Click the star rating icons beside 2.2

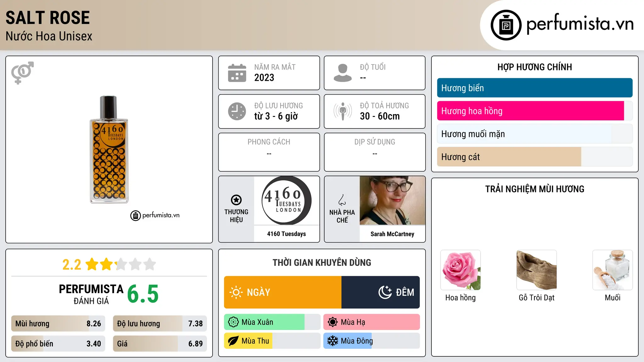coord(121,264)
